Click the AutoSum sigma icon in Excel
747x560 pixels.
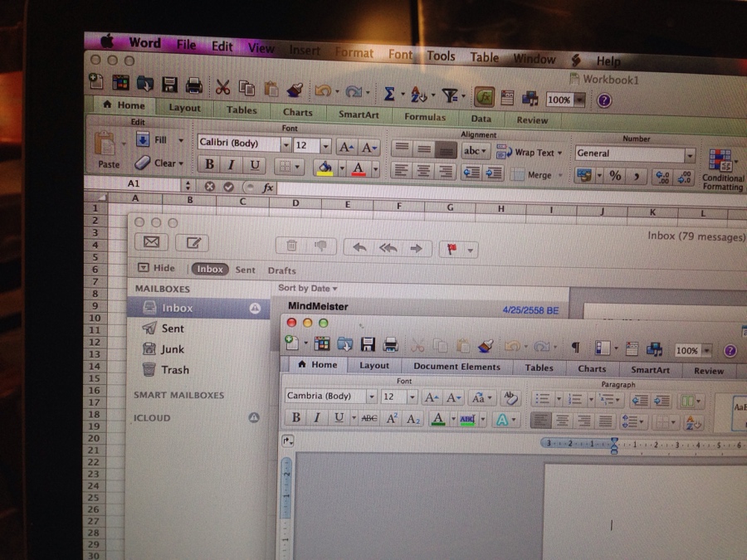[389, 94]
